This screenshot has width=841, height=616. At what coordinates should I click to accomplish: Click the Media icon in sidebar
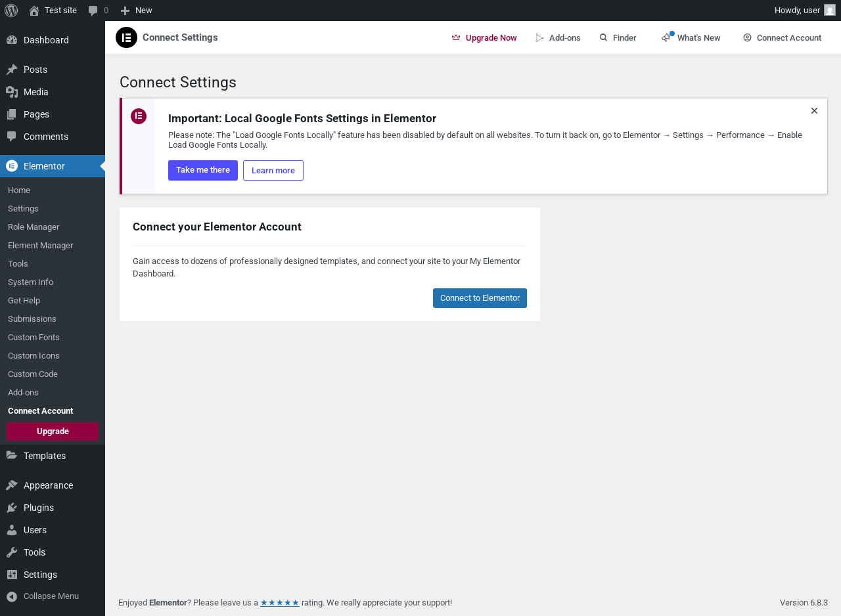[x=12, y=92]
